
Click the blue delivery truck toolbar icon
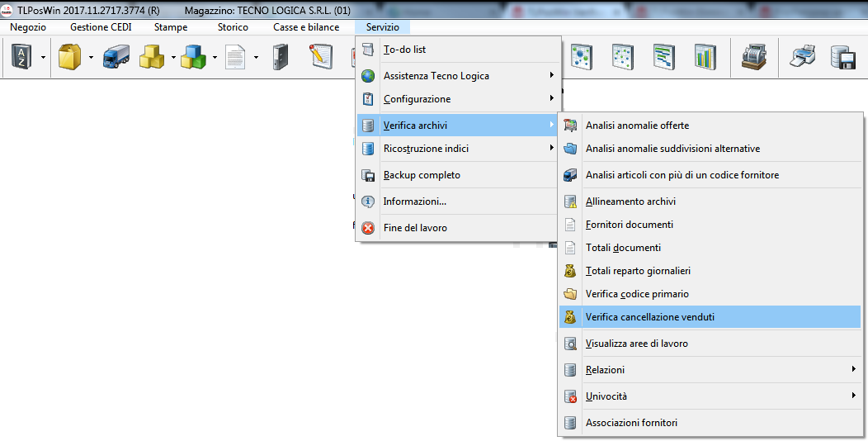click(116, 57)
